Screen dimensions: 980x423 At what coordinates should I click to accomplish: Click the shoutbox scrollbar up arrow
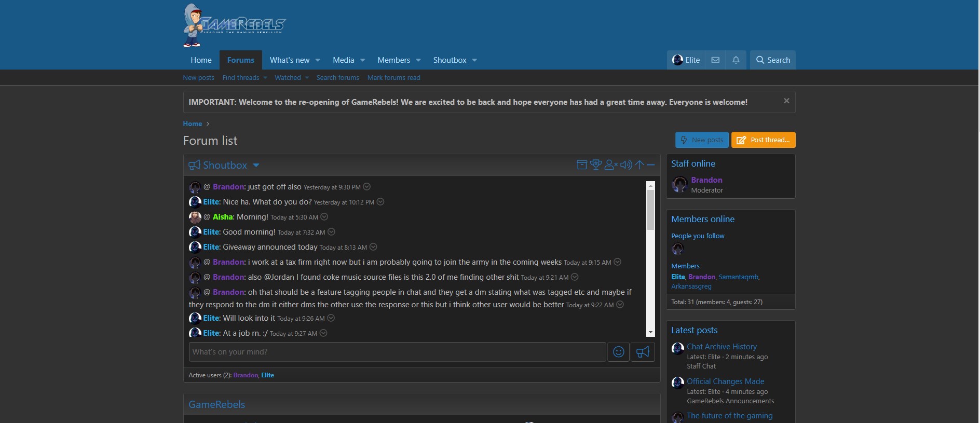(x=650, y=185)
